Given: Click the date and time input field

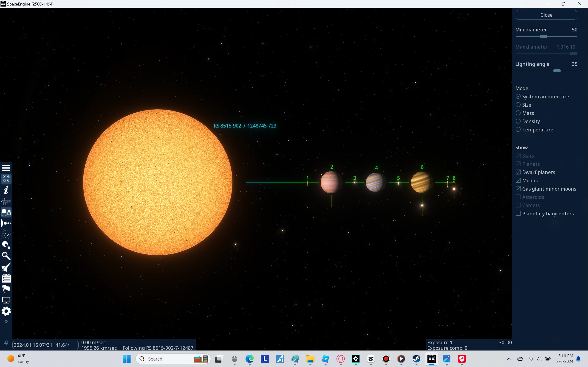Looking at the screenshot, I should coord(45,345).
